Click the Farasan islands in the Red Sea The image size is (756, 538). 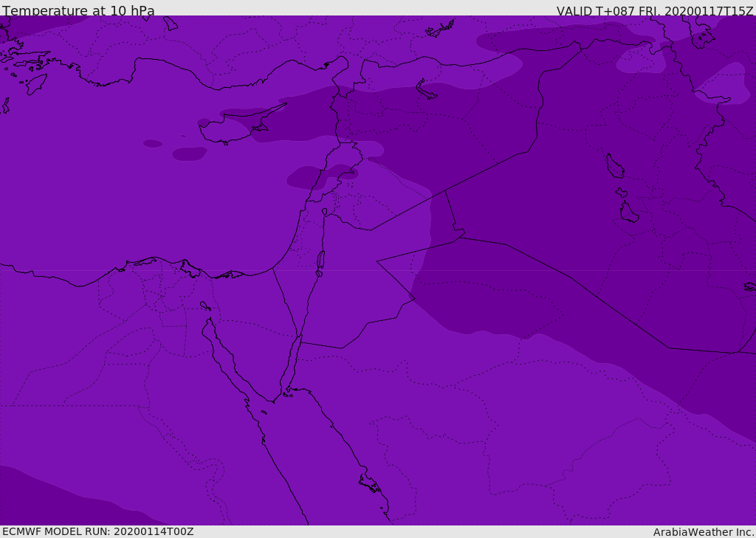pyautogui.click(x=370, y=483)
